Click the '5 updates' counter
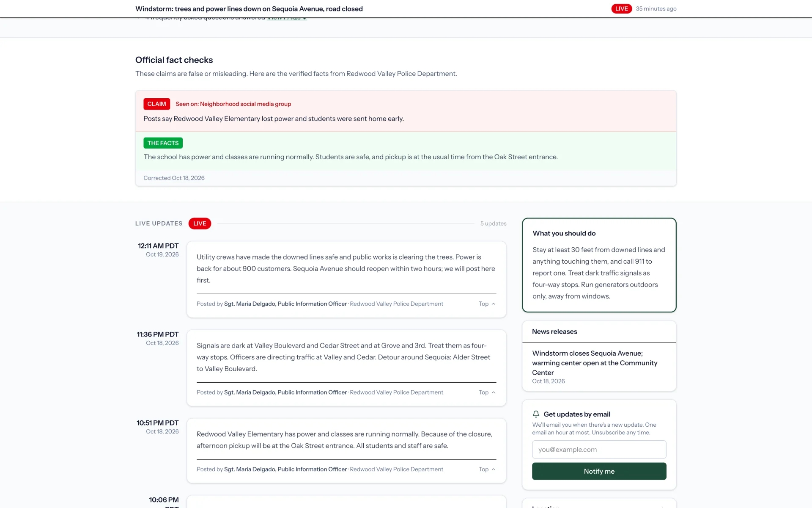This screenshot has width=812, height=508. pos(493,224)
